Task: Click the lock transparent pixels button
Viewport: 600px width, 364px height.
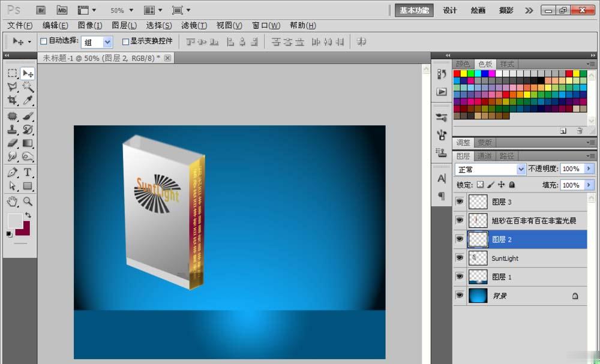Action: coord(480,185)
